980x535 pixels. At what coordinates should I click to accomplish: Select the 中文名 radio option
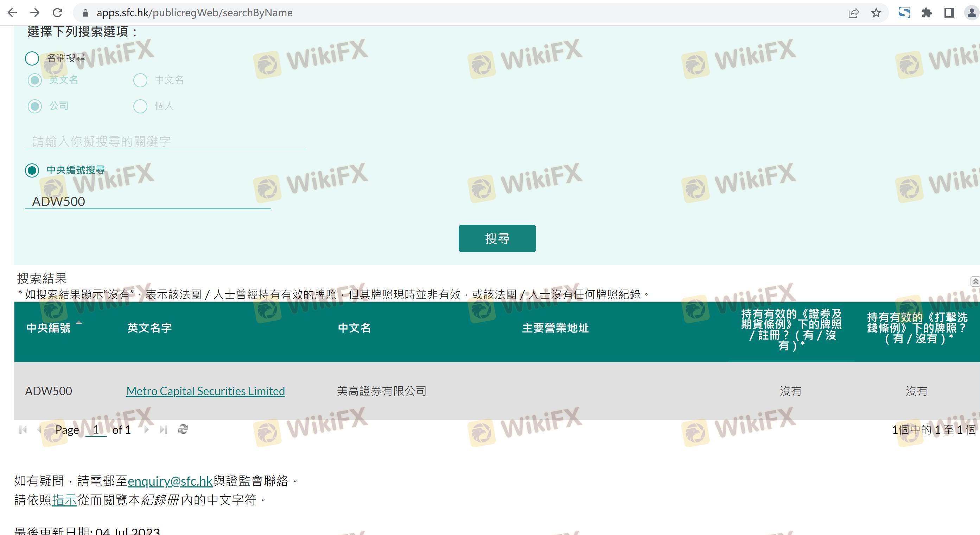(x=140, y=80)
